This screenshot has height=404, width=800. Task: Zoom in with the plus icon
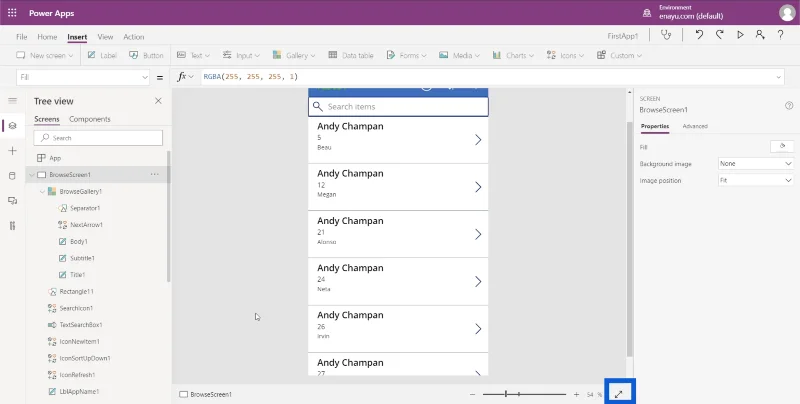point(577,394)
